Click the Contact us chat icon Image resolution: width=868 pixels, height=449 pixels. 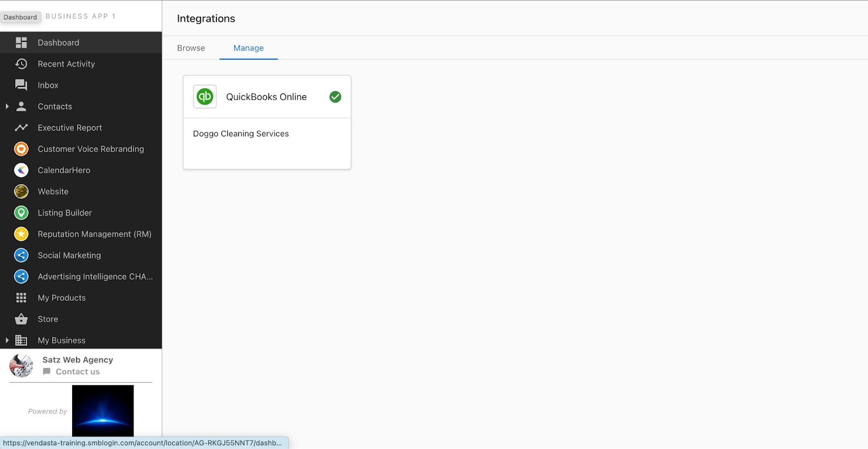47,372
